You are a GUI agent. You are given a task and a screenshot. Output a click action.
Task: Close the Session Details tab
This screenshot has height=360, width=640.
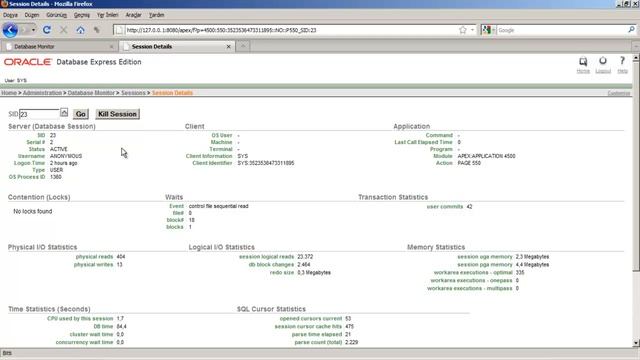(229, 47)
